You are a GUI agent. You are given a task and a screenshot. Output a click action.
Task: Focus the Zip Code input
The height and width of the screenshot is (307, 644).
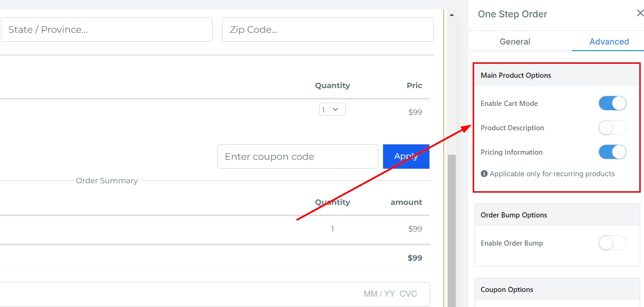(327, 30)
